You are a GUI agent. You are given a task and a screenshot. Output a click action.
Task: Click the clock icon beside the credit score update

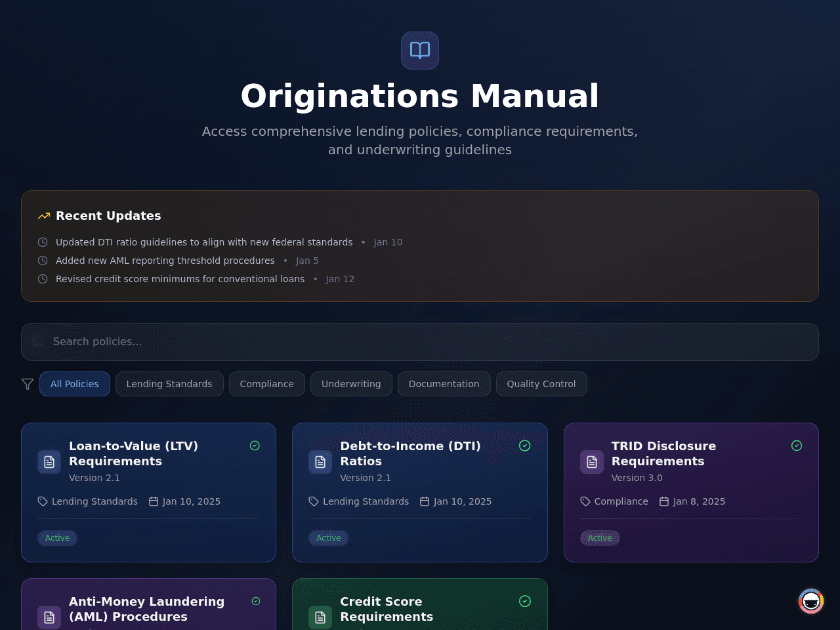click(x=43, y=279)
